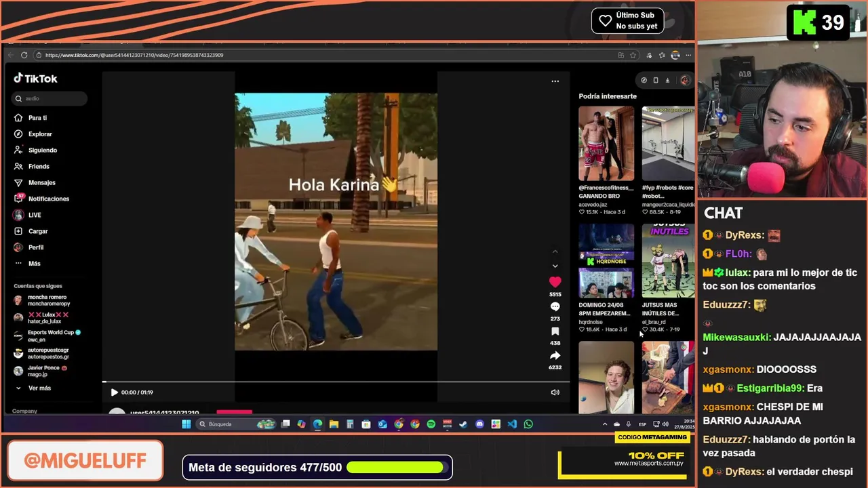The width and height of the screenshot is (868, 488).
Task: Open Steam from the taskbar
Action: (x=462, y=424)
